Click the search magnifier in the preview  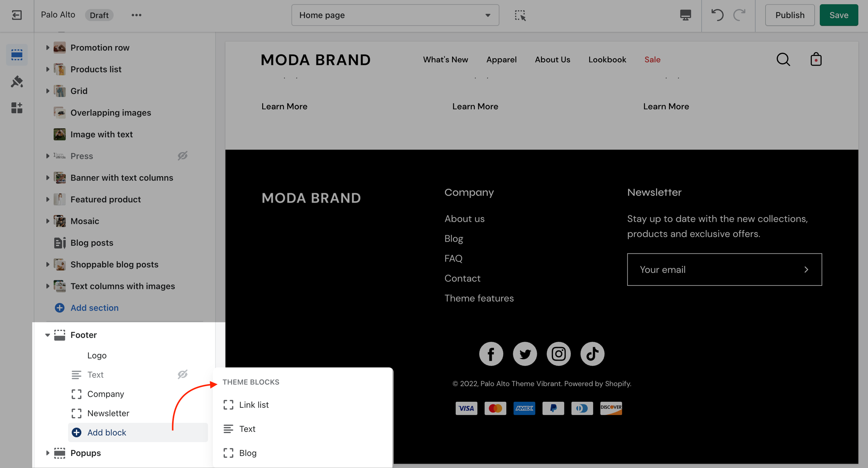point(783,59)
